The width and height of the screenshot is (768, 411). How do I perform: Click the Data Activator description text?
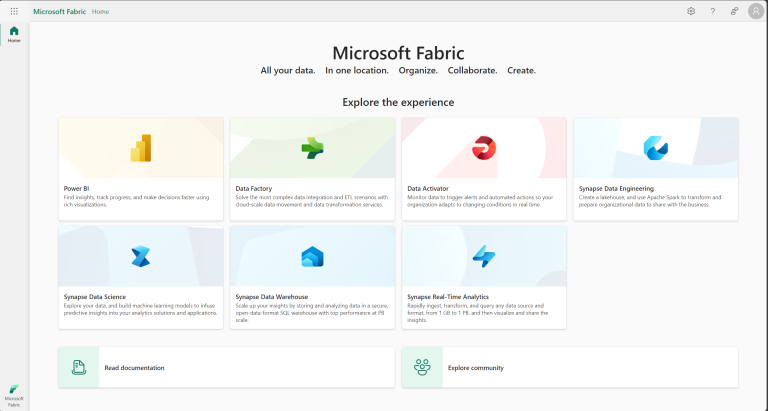pyautogui.click(x=480, y=201)
